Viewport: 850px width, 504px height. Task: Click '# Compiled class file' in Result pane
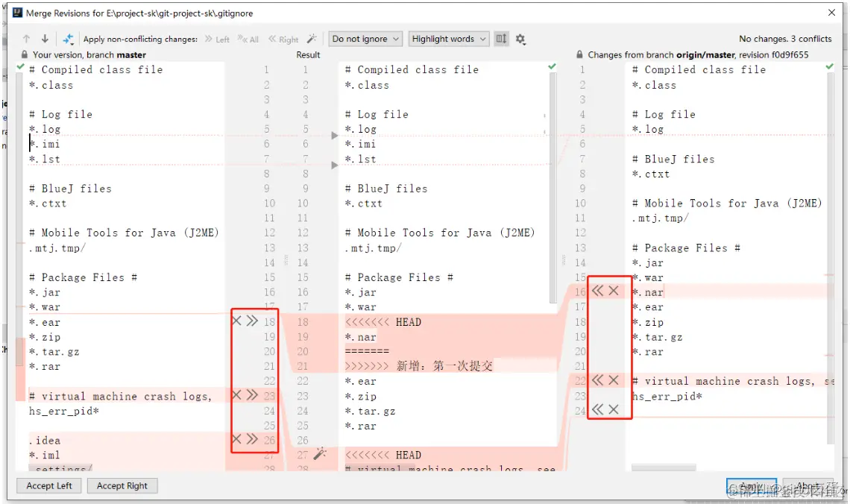point(412,70)
